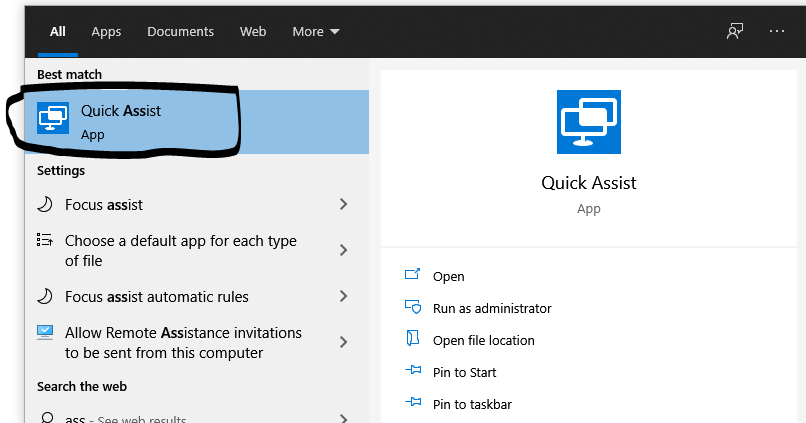
Task: Expand the Remote Assistance result arrow
Action: [343, 342]
